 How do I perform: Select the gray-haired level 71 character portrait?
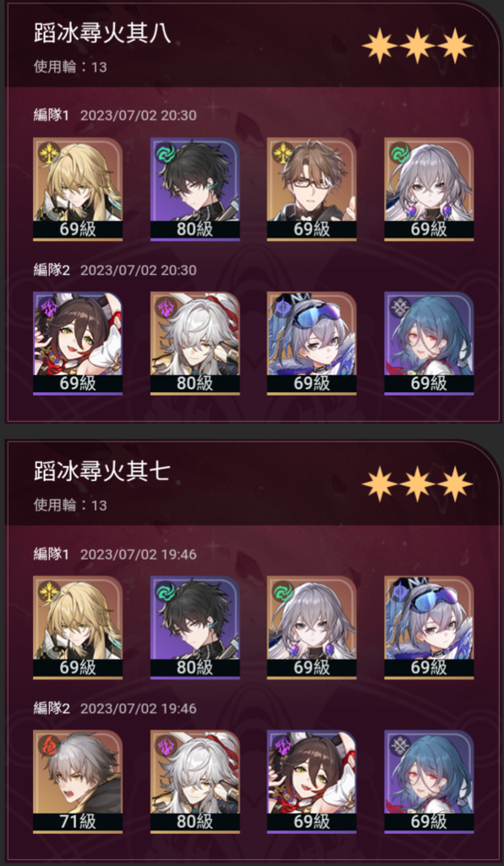click(78, 781)
